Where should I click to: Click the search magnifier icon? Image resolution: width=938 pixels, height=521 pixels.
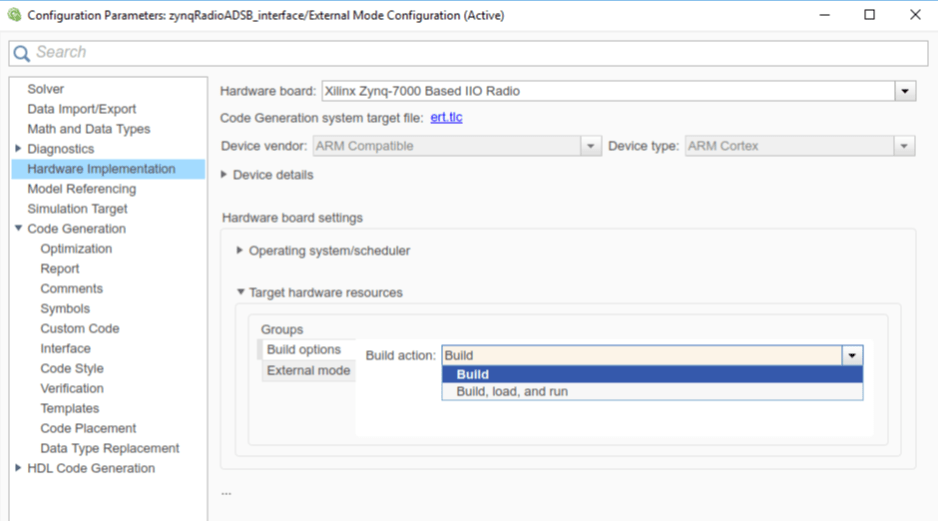pos(21,53)
